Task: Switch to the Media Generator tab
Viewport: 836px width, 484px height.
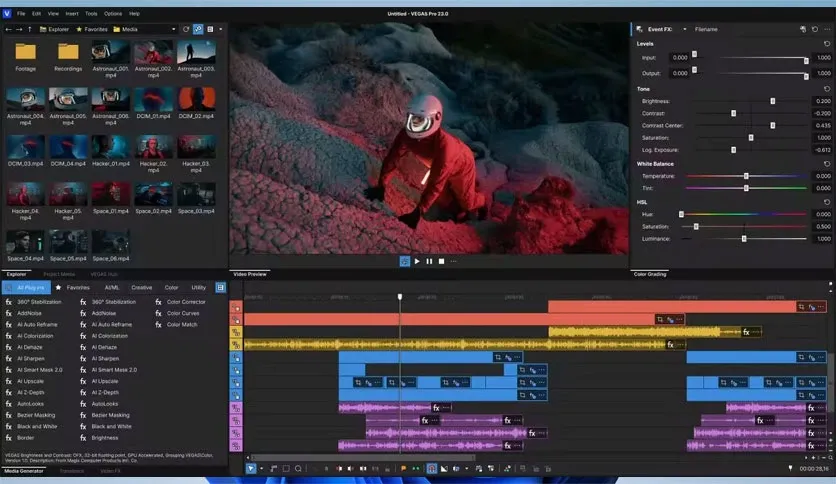Action: click(23, 471)
